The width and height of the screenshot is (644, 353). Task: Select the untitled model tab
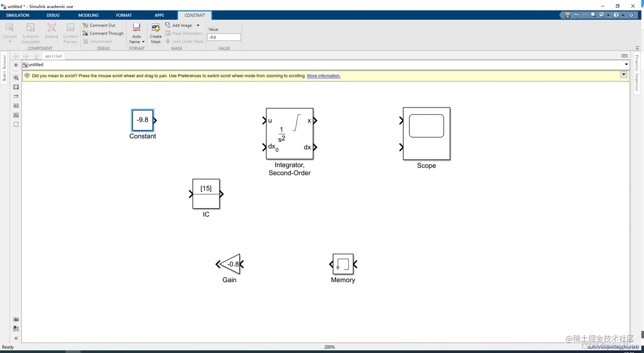(53, 56)
